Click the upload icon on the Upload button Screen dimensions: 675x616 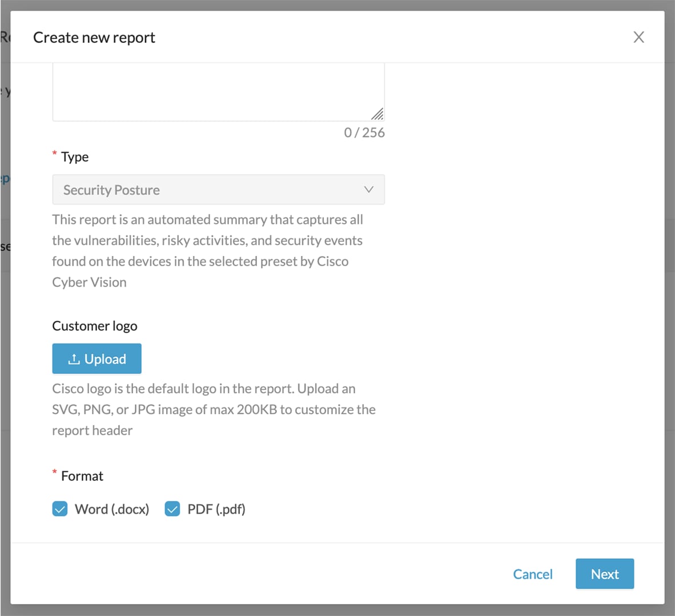coord(75,358)
